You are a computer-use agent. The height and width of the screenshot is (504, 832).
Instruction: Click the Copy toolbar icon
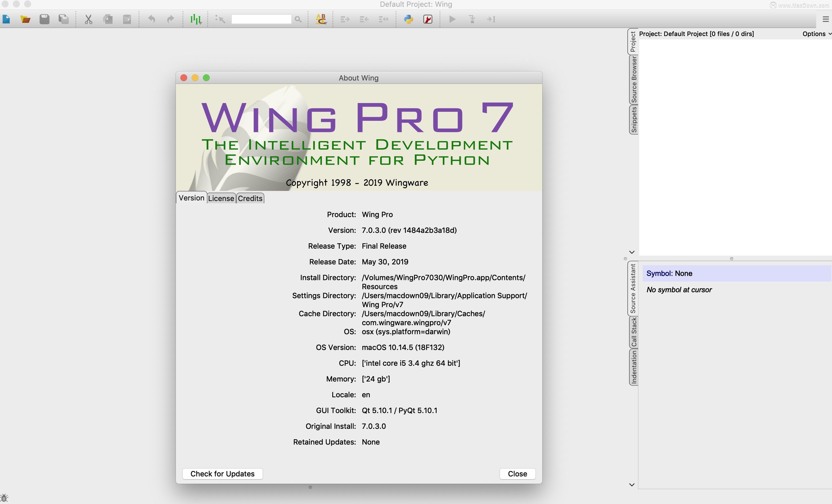(x=108, y=19)
